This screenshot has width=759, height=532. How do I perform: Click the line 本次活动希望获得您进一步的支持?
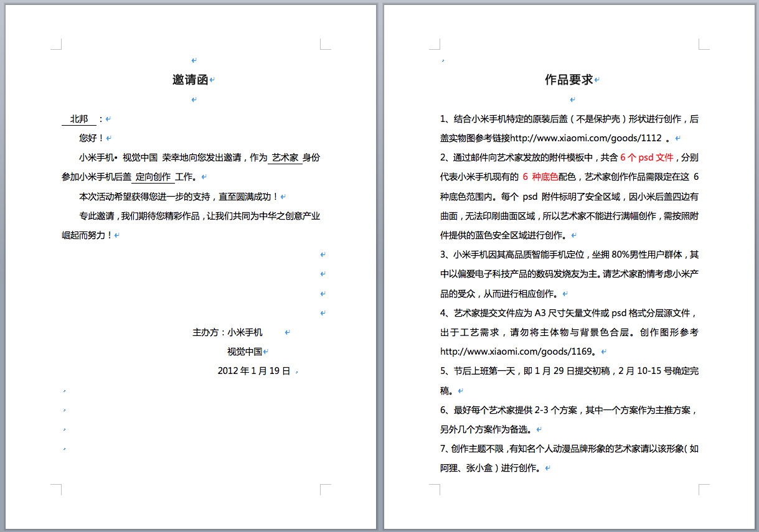click(x=179, y=197)
